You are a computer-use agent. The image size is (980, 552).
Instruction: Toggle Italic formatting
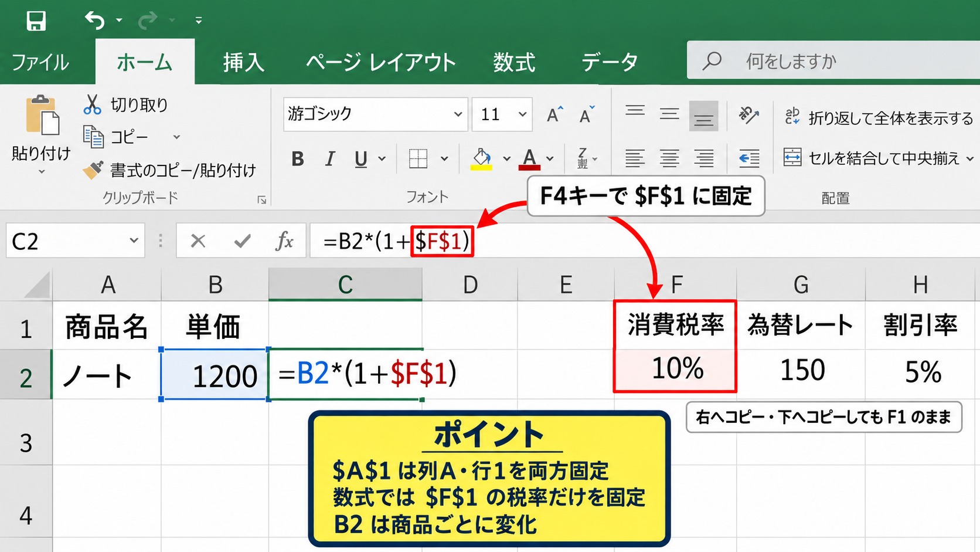[x=330, y=159]
